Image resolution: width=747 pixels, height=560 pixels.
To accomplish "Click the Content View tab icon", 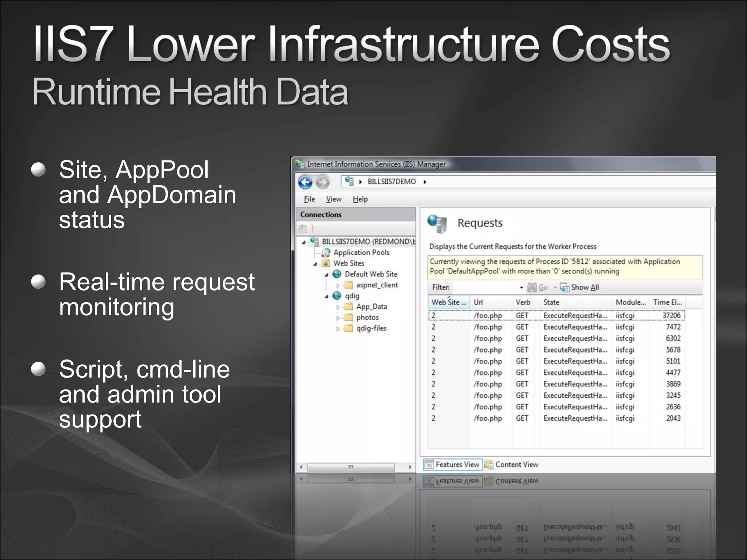I will coord(489,464).
